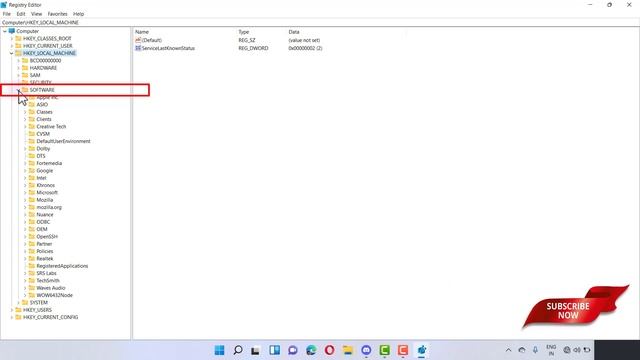
Task: Select the Khronos key
Action: tap(45, 185)
